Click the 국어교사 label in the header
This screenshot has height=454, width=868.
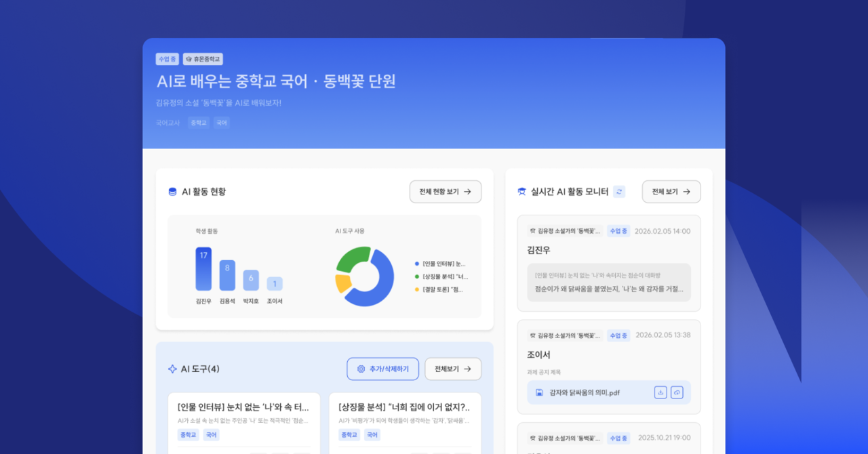pyautogui.click(x=167, y=123)
